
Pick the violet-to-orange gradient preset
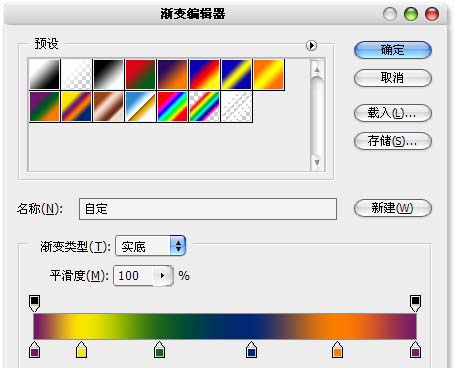[172, 74]
